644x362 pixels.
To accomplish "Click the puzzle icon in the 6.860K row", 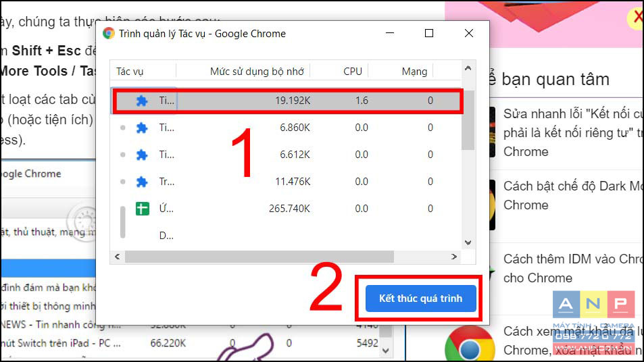I will click(x=142, y=128).
